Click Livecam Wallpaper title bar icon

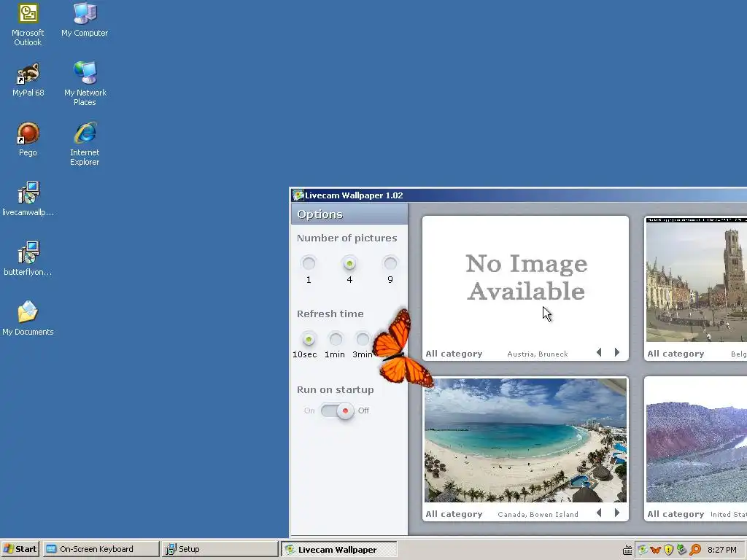pyautogui.click(x=298, y=195)
